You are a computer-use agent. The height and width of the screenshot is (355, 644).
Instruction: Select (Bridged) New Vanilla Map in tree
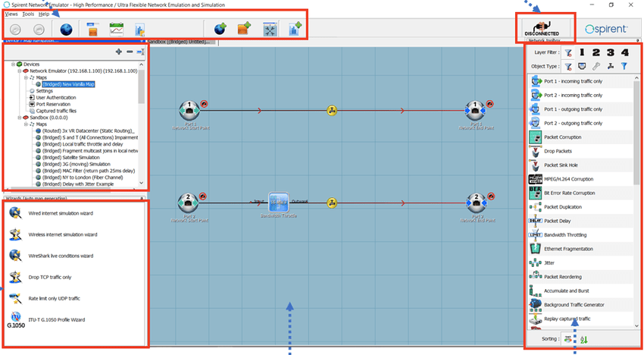click(68, 84)
